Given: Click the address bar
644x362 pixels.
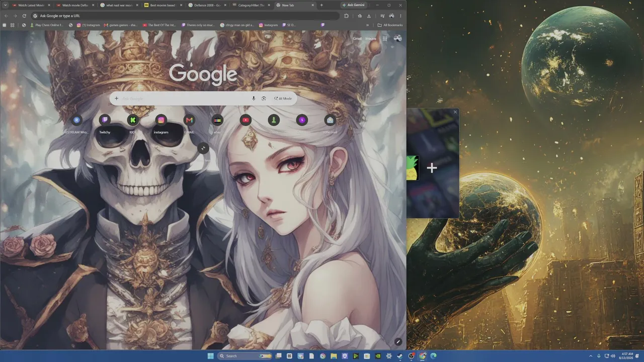Looking at the screenshot, I should [185, 16].
